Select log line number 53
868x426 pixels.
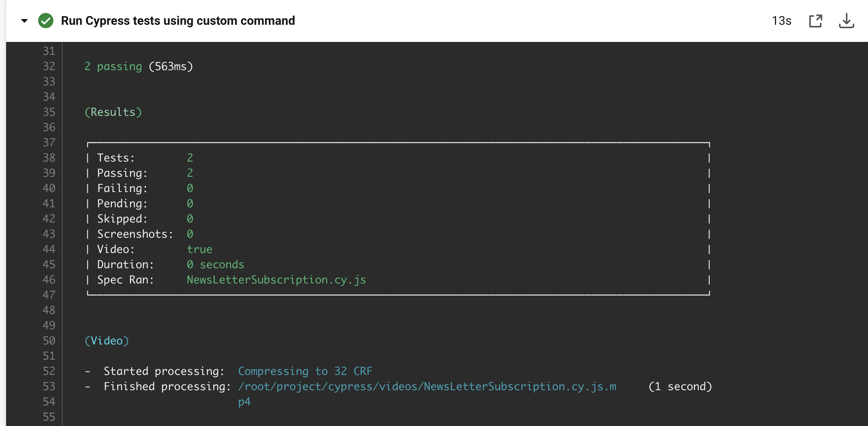pos(49,386)
